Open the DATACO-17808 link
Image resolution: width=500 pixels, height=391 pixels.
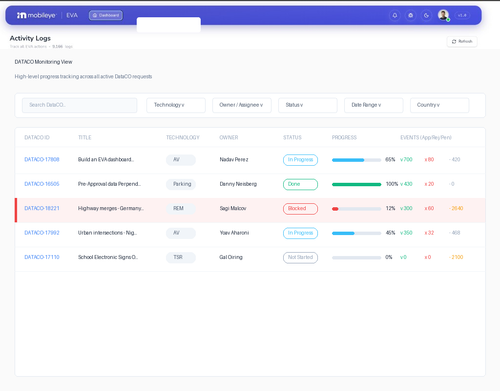(42, 160)
